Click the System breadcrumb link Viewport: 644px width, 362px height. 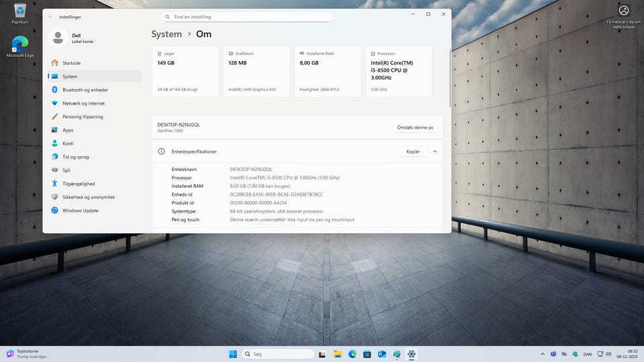tap(166, 34)
